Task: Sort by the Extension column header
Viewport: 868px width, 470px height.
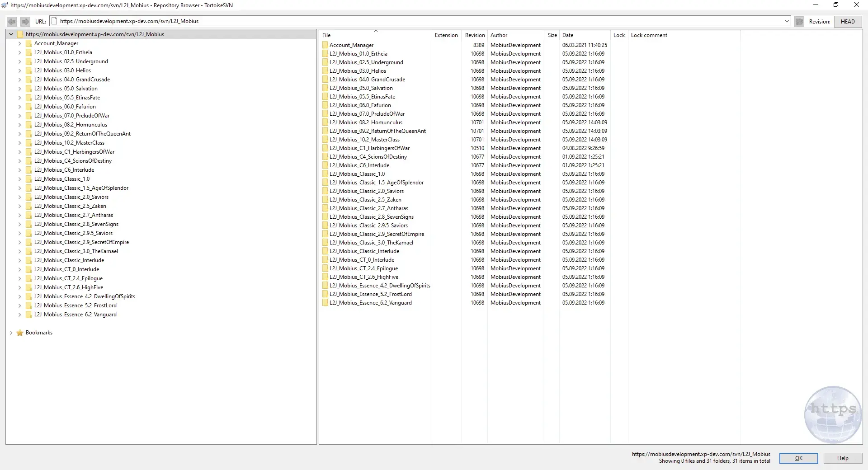Action: [446, 35]
